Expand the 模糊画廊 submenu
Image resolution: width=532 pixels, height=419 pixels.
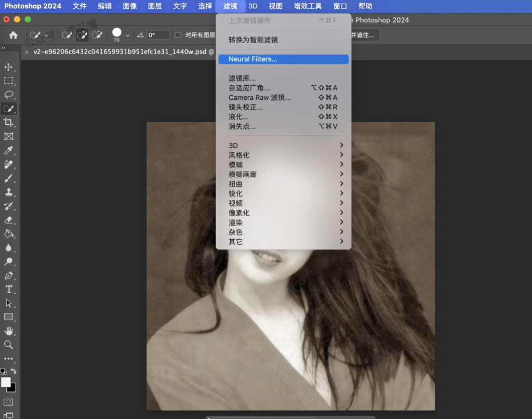283,174
